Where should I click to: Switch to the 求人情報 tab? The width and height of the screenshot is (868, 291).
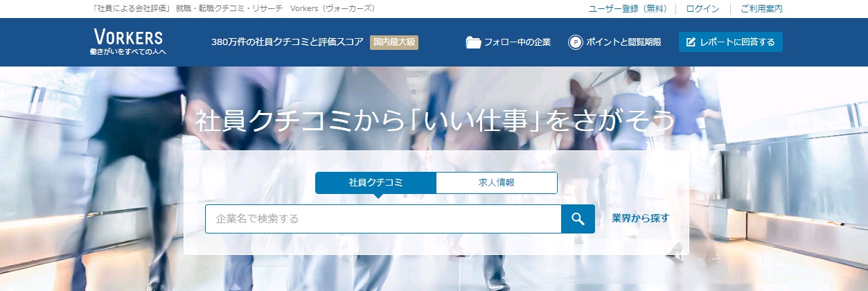point(496,183)
